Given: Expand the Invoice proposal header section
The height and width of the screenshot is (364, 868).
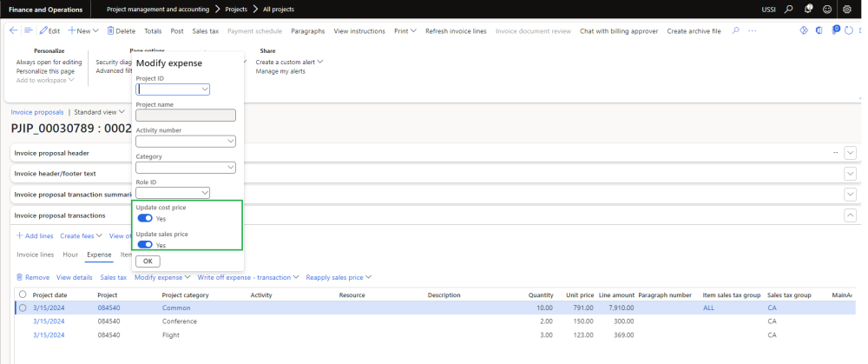Looking at the screenshot, I should (x=851, y=153).
